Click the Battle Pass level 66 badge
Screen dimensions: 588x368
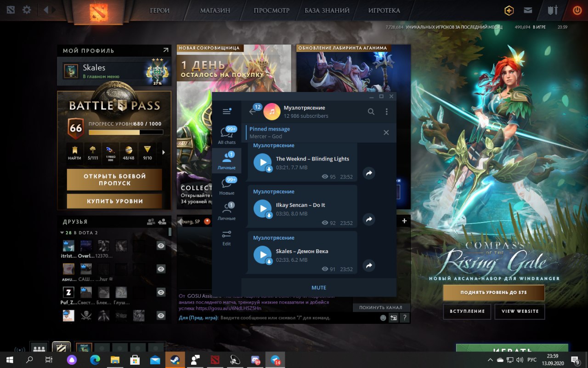pyautogui.click(x=76, y=128)
